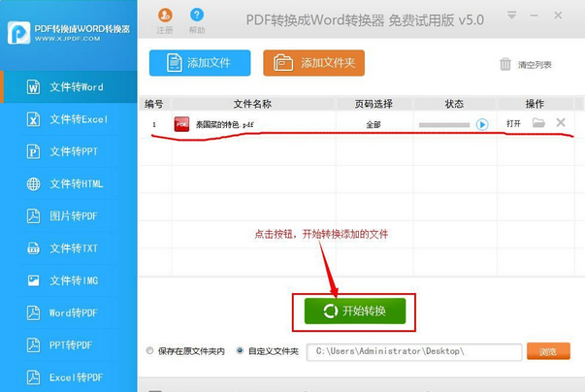Select the 文件转Word menu item
The image size is (586, 392).
pos(69,86)
